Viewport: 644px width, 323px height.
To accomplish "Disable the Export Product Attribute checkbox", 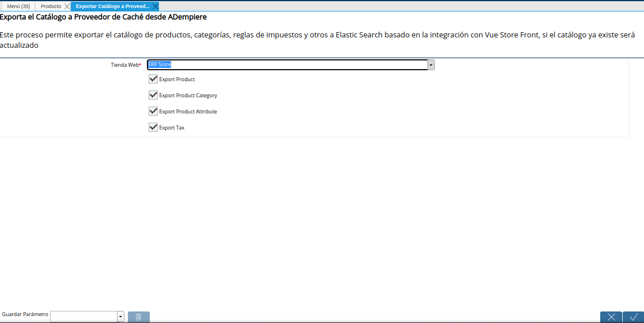I will point(153,111).
